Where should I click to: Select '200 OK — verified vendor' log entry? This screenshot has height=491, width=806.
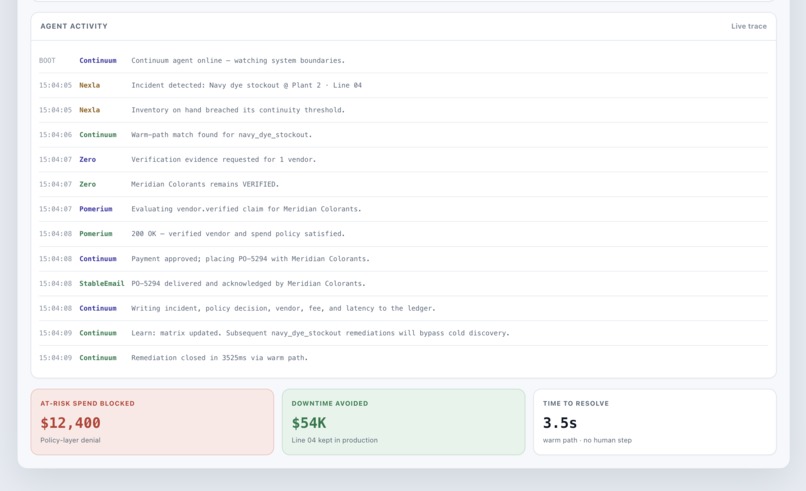point(403,233)
